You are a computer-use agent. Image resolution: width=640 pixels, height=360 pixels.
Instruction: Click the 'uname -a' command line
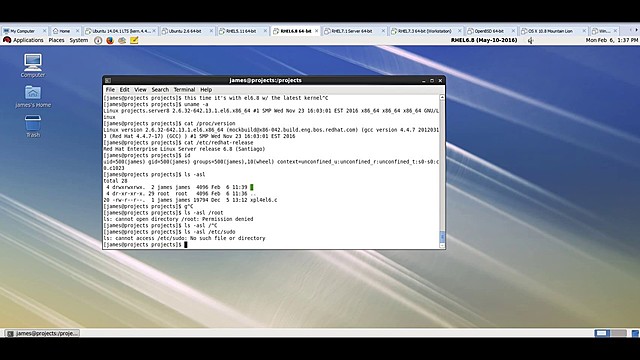tap(156, 104)
